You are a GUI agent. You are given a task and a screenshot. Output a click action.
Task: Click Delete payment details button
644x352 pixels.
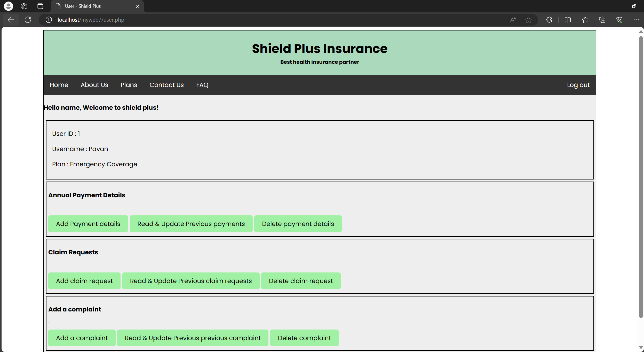298,224
